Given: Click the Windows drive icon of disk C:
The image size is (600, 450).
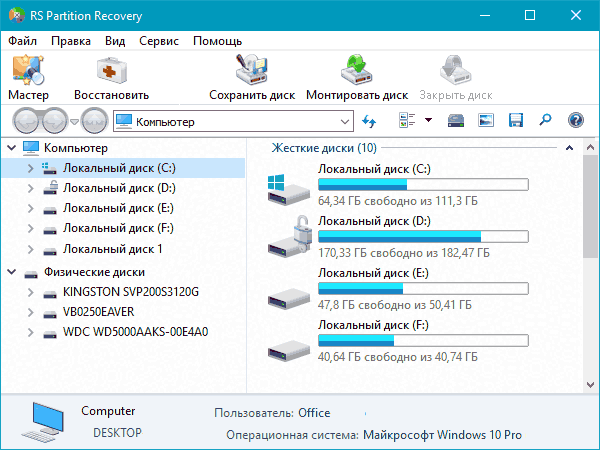Looking at the screenshot, I should coord(289,189).
